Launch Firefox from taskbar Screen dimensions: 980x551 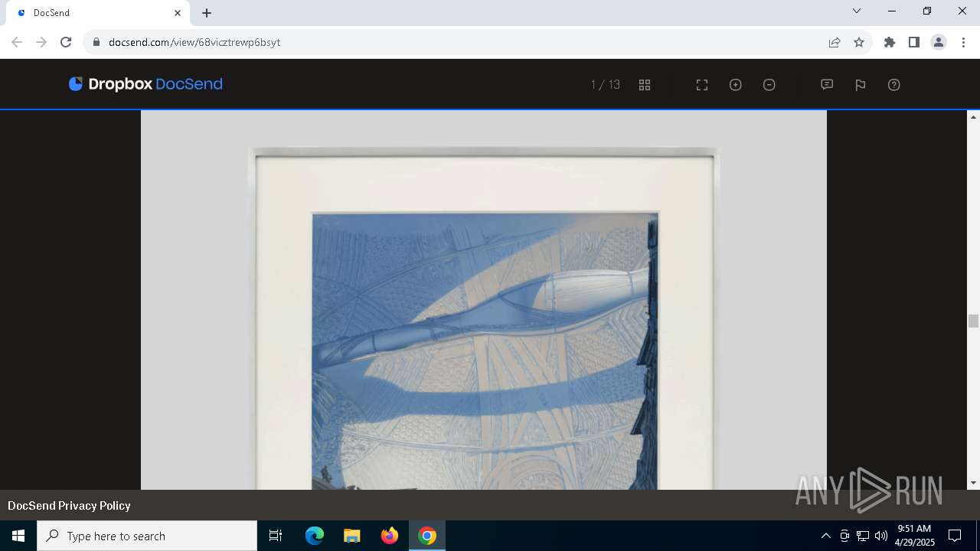coord(390,536)
